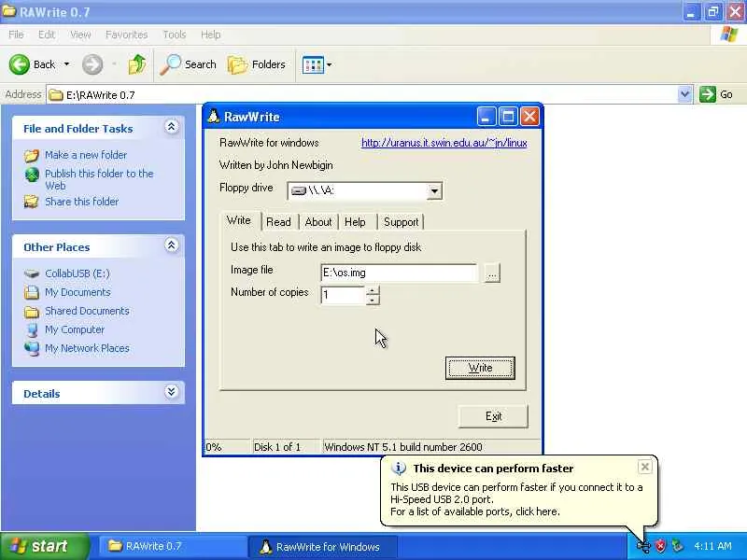Image resolution: width=747 pixels, height=560 pixels.
Task: Click the Share this folder icon
Action: click(32, 202)
